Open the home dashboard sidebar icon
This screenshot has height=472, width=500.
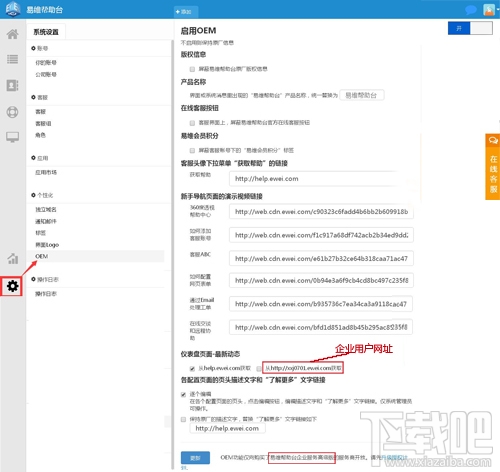click(x=13, y=34)
